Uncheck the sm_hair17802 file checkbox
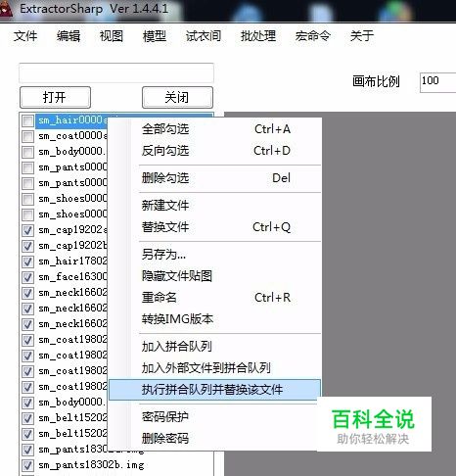Viewport: 456px width, 476px height. [27, 262]
